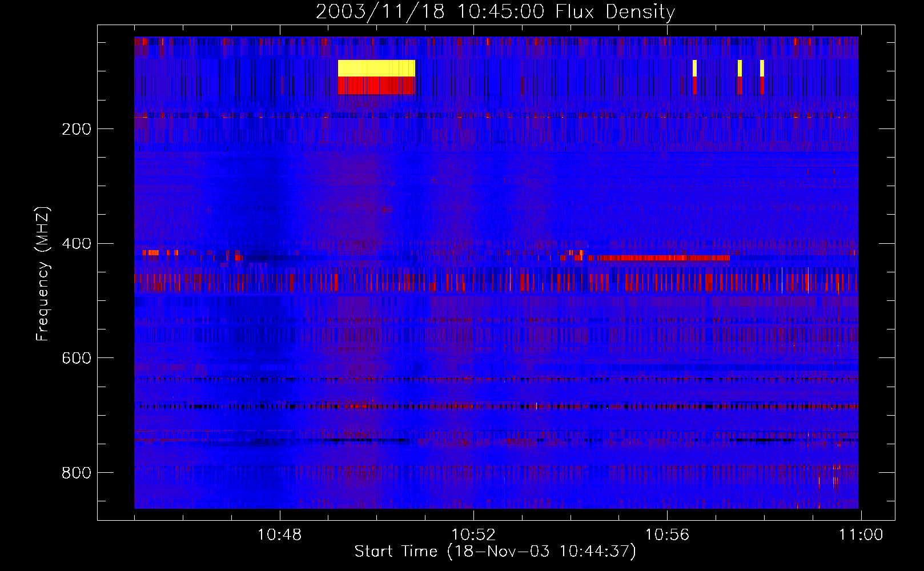Screen dimensions: 924x571
Task: Click the 800 frequency tick label
Action: 77,473
